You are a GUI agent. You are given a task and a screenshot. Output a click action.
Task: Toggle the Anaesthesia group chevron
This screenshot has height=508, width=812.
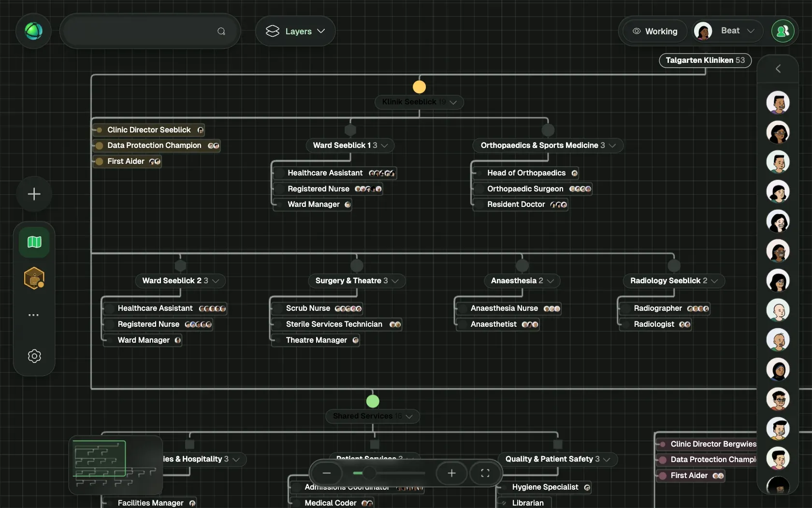551,281
